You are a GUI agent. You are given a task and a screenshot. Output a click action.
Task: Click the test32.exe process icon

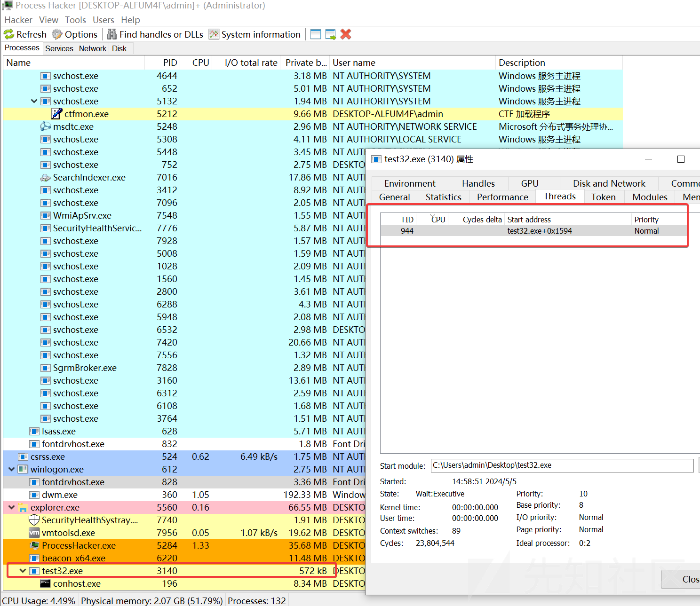tap(34, 571)
